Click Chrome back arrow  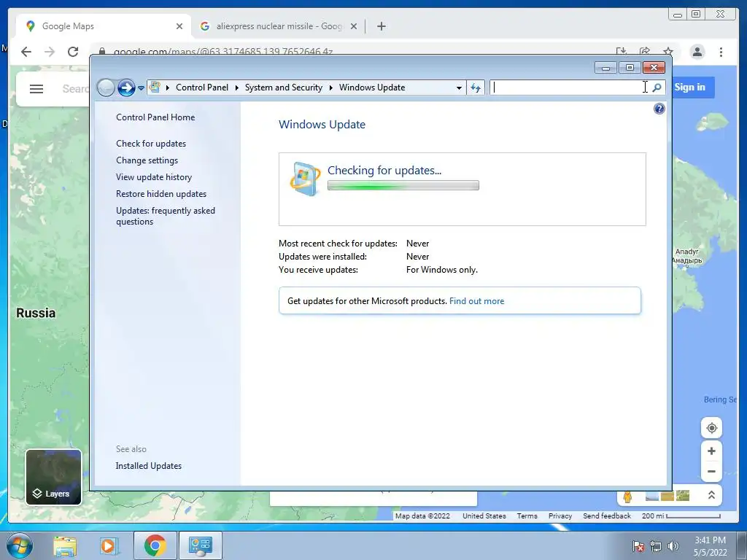pyautogui.click(x=26, y=52)
